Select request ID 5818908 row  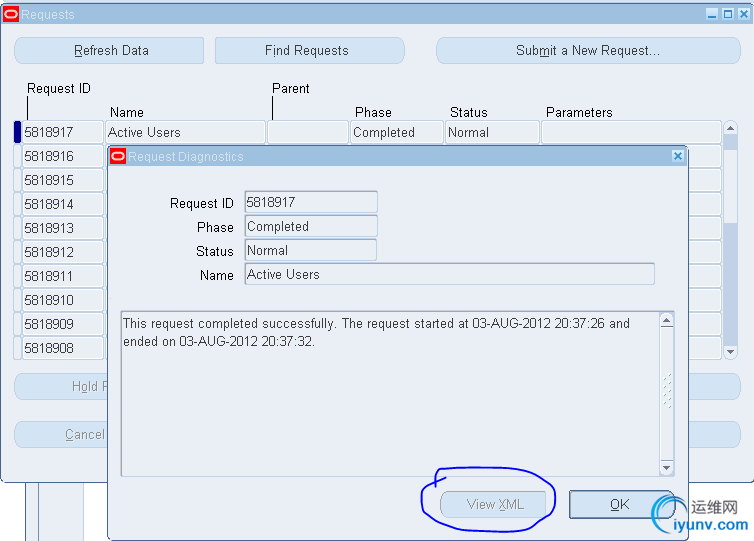(63, 348)
